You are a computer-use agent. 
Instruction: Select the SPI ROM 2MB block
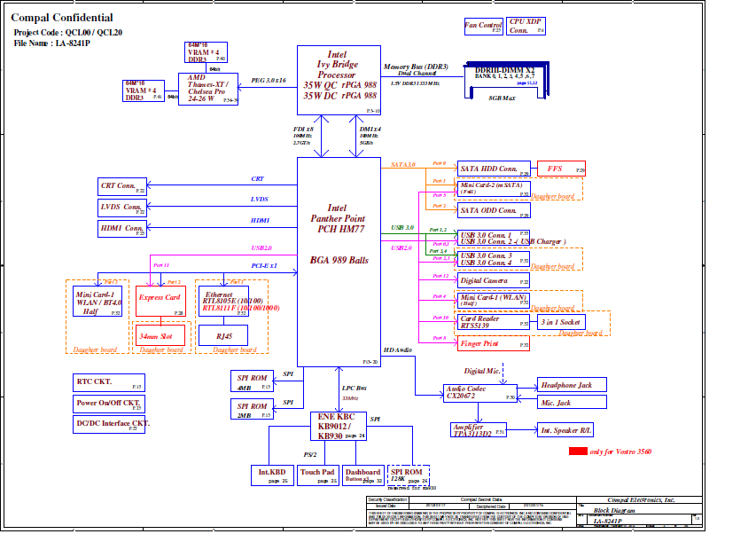tap(253, 409)
